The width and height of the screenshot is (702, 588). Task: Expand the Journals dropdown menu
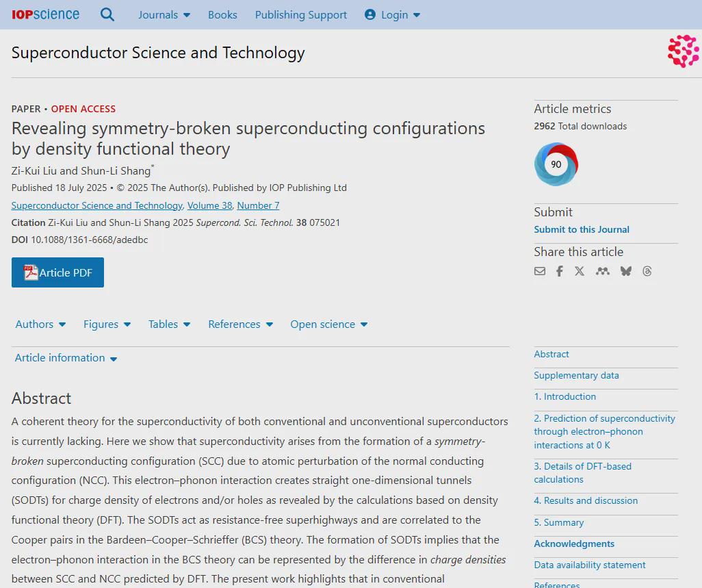[164, 14]
